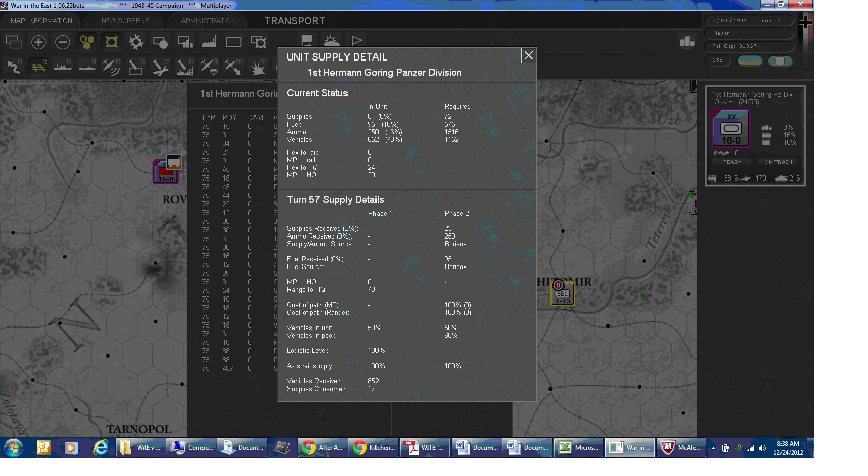This screenshot has height=476, width=868.
Task: Open the Windows Start button
Action: 14,448
